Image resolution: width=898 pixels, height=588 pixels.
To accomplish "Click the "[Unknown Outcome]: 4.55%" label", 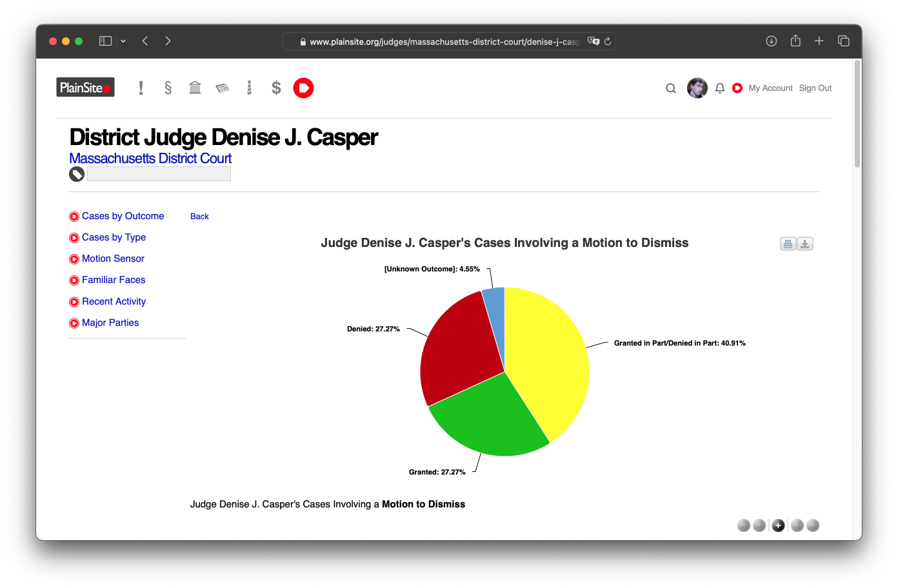I will pos(432,269).
